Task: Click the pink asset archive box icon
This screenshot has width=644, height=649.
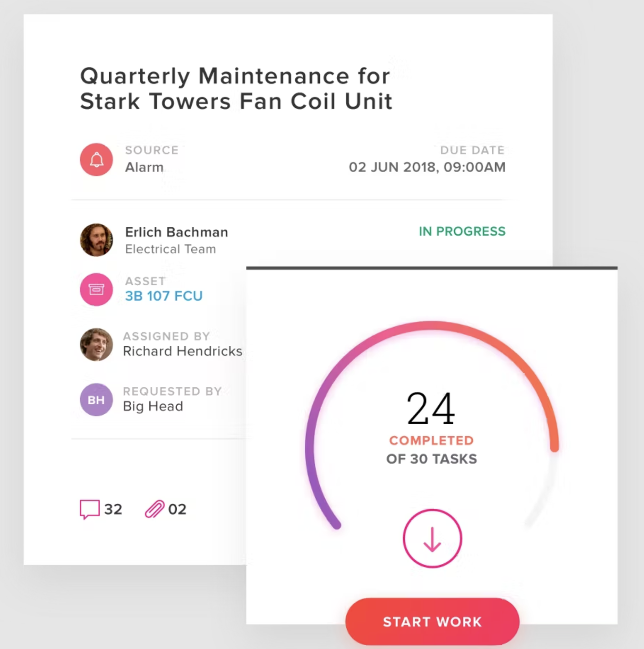Action: (96, 289)
